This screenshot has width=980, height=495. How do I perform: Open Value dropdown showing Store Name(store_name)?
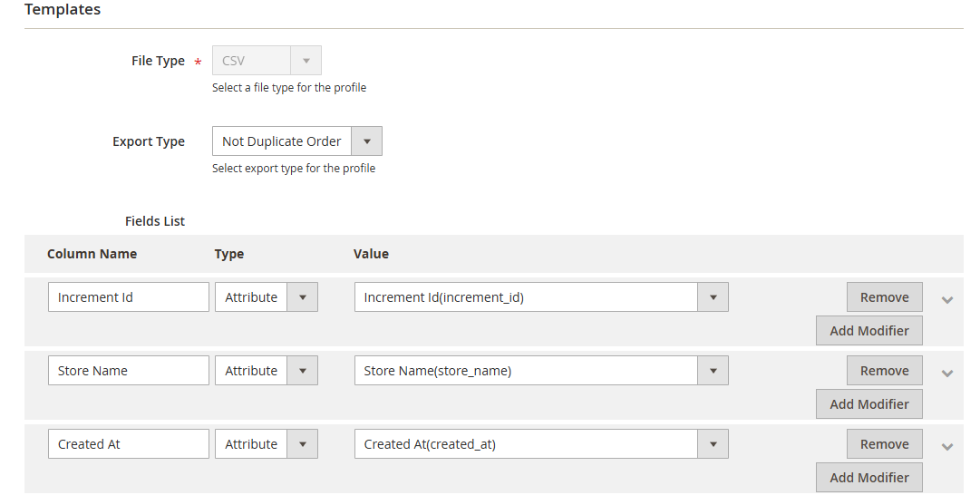[x=540, y=371]
